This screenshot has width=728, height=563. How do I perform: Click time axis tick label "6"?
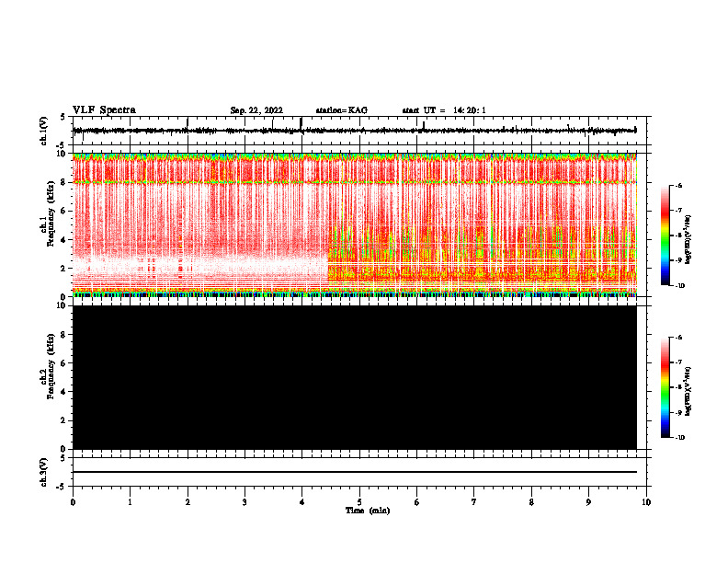[417, 502]
